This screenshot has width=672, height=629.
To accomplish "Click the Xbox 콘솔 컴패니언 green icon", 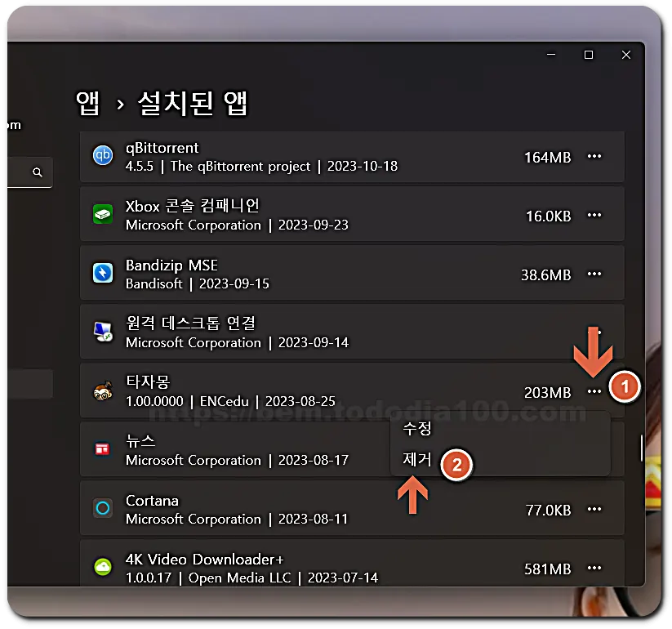I will 102,214.
